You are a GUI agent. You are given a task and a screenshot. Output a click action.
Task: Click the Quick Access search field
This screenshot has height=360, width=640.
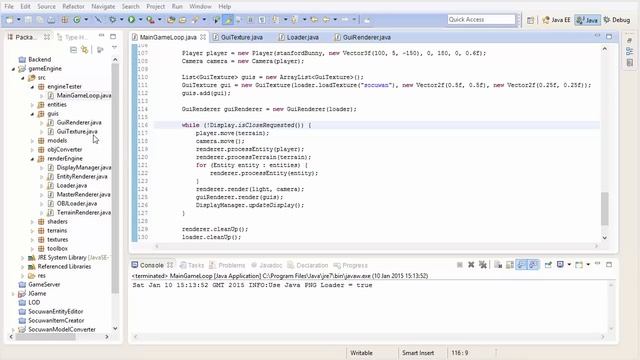[x=481, y=20]
